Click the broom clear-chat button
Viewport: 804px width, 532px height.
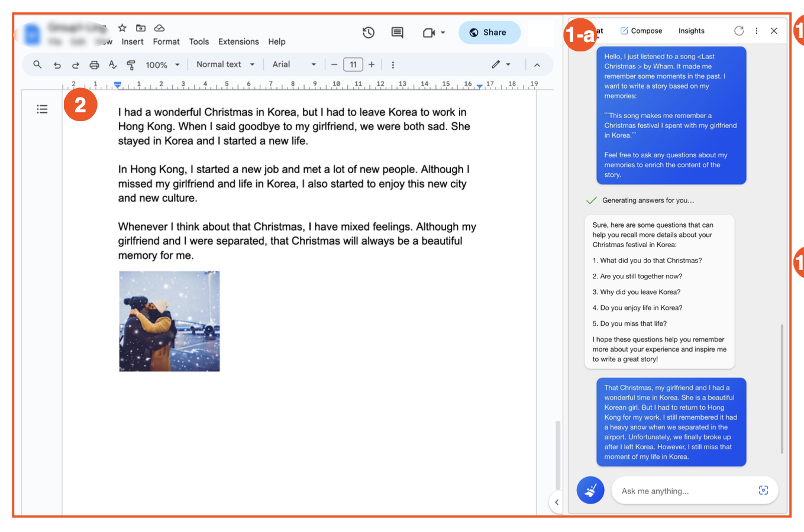coord(590,490)
